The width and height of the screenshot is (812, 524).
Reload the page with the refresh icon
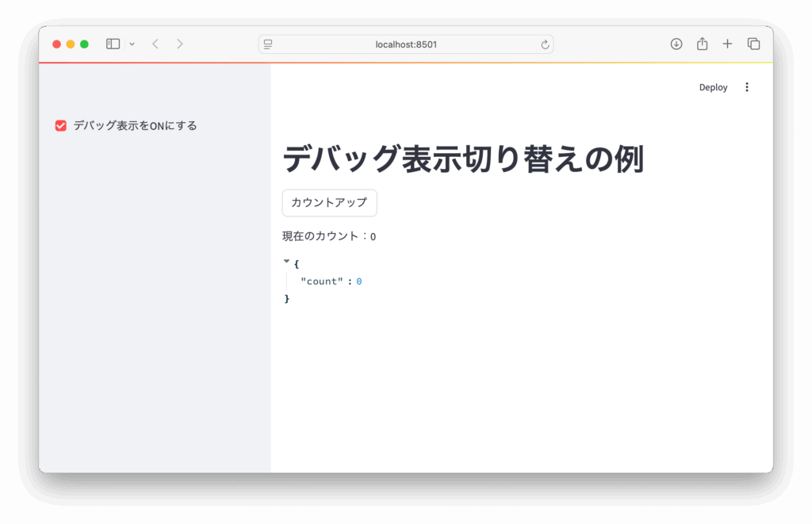pos(545,44)
